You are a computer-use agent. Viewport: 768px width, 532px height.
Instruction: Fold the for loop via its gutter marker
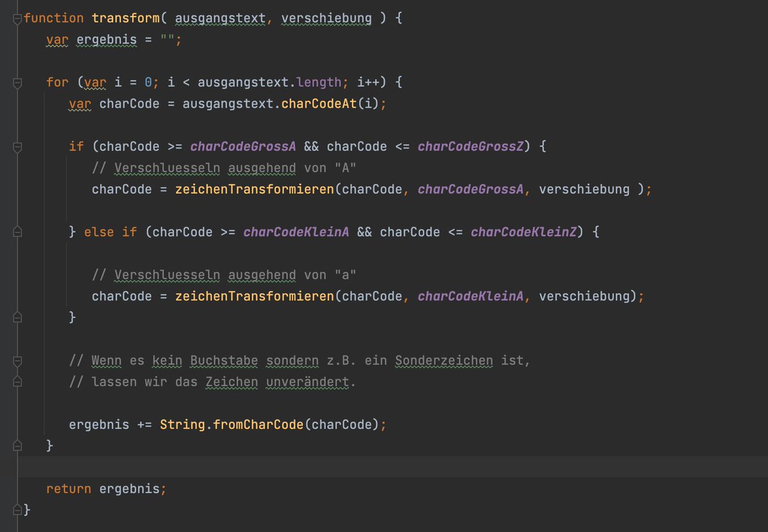pyautogui.click(x=18, y=83)
